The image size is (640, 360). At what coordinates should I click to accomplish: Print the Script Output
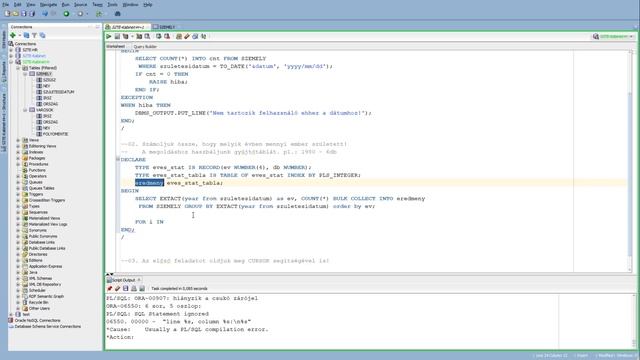134,289
